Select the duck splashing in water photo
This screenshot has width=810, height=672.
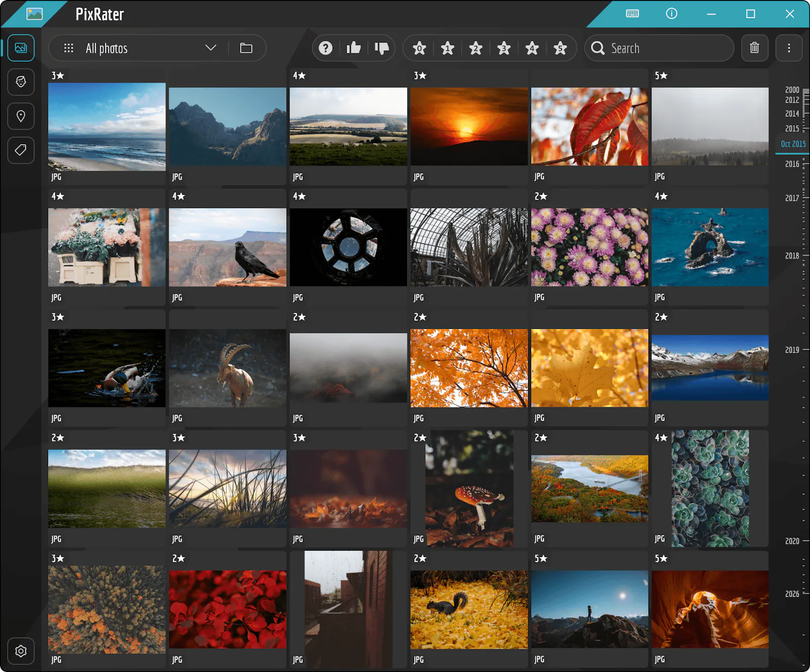(107, 368)
